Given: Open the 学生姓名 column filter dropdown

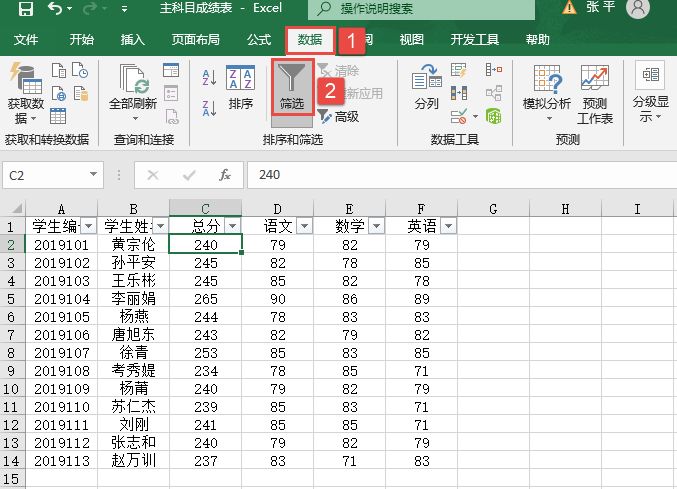Looking at the screenshot, I should pyautogui.click(x=161, y=226).
